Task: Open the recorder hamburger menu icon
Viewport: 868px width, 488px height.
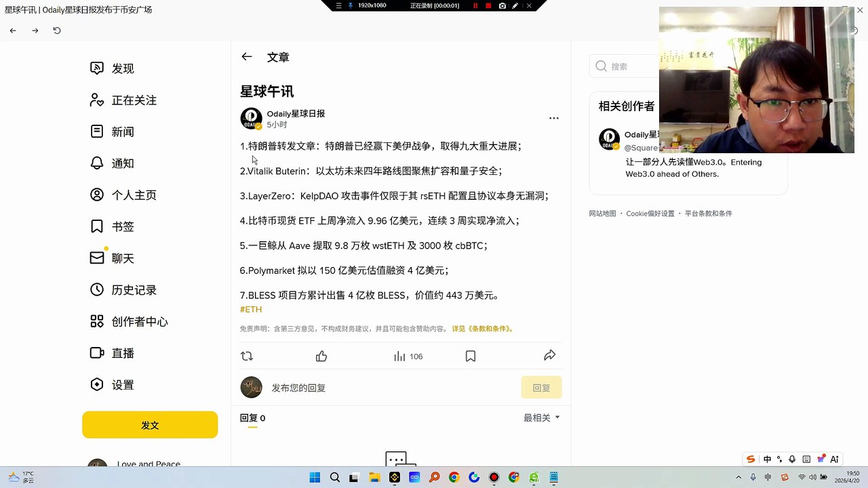Action: 339,5
